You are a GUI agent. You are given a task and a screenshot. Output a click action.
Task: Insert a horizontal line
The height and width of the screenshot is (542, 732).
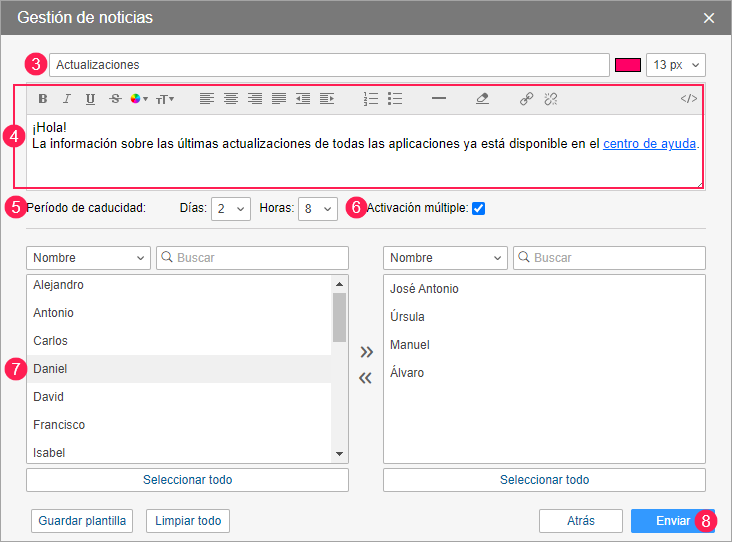pyautogui.click(x=438, y=99)
